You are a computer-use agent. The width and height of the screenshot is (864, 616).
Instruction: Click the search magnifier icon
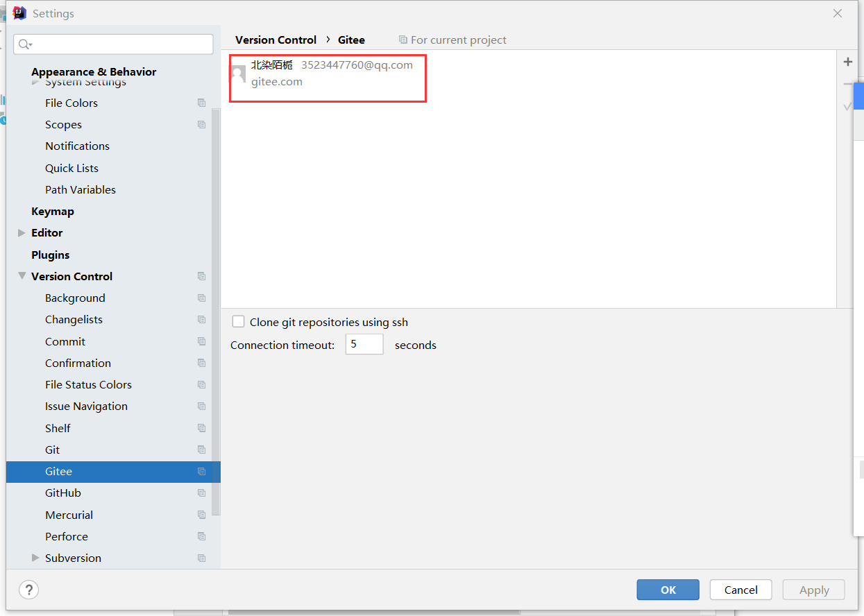click(x=25, y=44)
